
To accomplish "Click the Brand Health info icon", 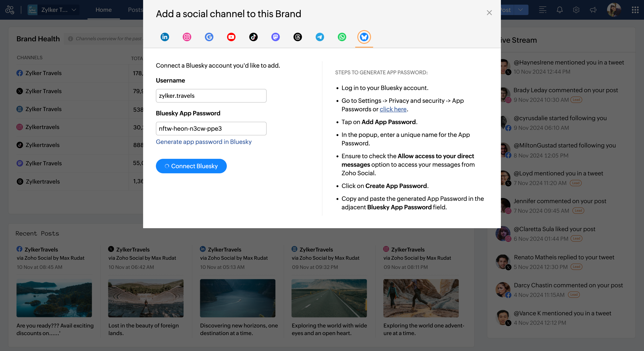I will [x=71, y=39].
